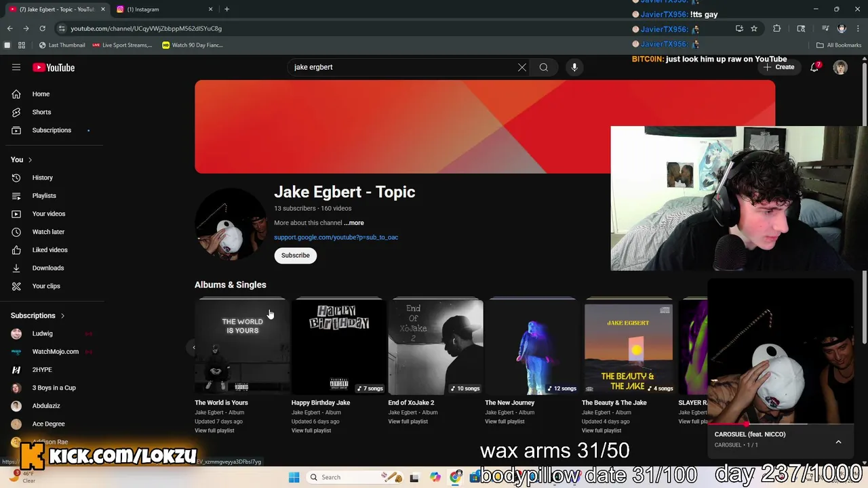This screenshot has width=868, height=488.
Task: Expand channel description with ...more
Action: click(x=354, y=223)
